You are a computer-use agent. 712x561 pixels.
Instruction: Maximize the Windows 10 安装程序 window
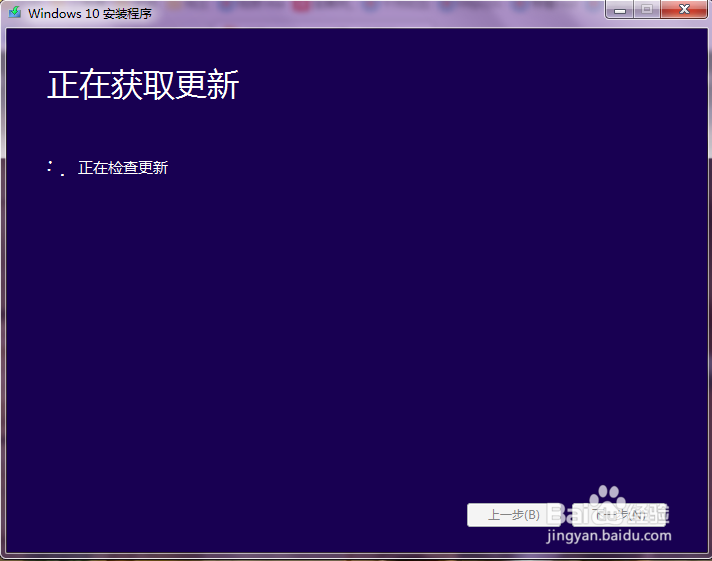point(647,10)
